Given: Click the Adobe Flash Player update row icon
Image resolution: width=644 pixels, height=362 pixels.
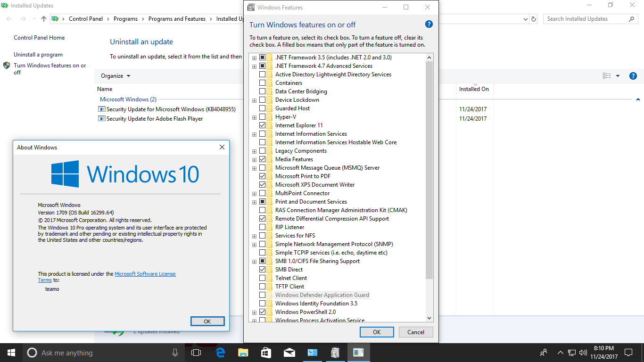Looking at the screenshot, I should click(101, 119).
